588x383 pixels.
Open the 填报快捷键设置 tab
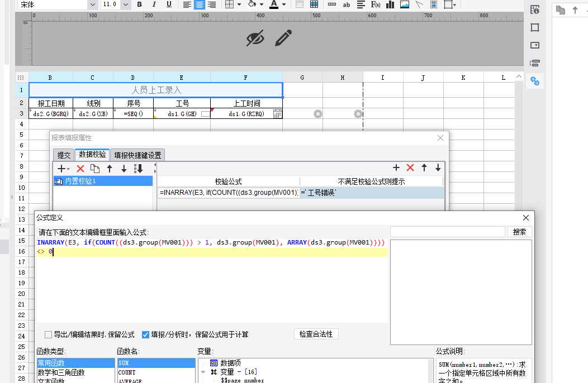click(x=137, y=155)
